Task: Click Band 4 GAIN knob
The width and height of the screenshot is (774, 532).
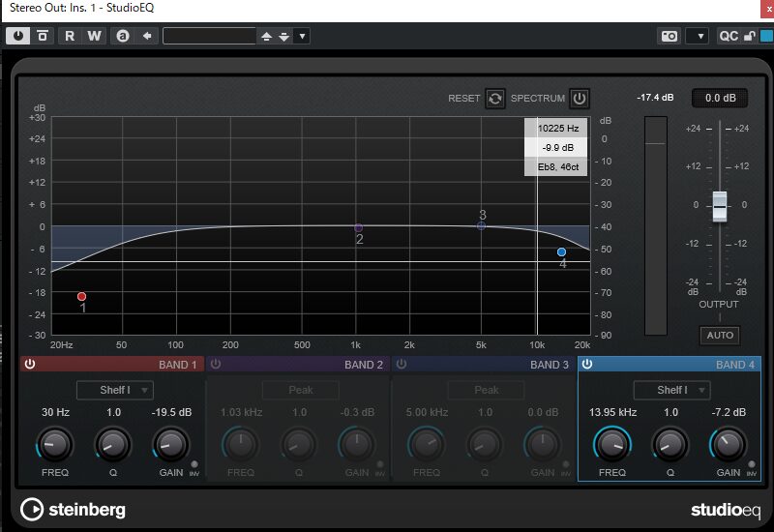Action: pyautogui.click(x=729, y=444)
